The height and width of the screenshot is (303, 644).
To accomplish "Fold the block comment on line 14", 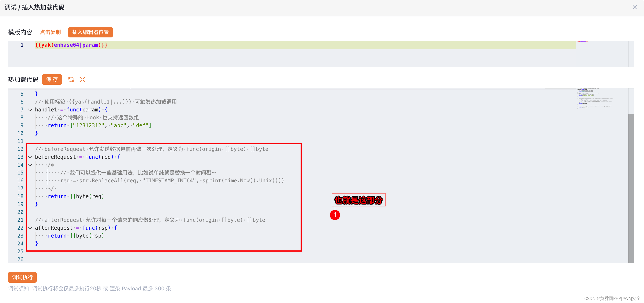I will [30, 165].
